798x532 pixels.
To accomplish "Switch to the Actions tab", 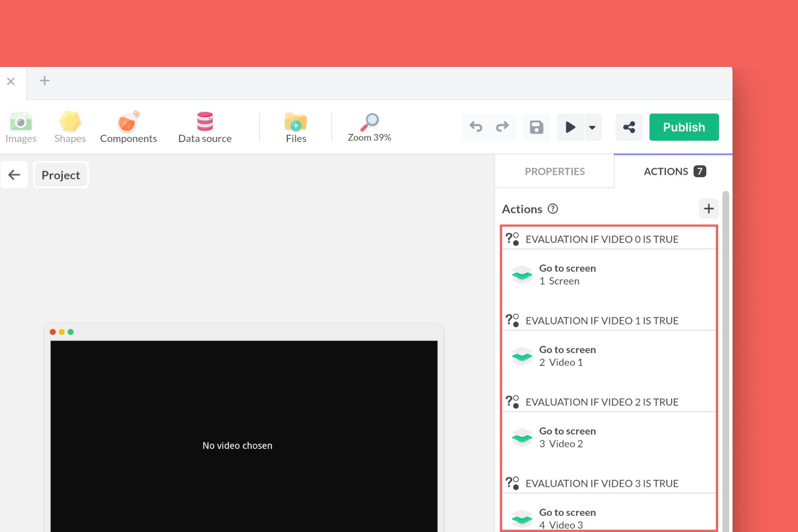I will tap(666, 171).
